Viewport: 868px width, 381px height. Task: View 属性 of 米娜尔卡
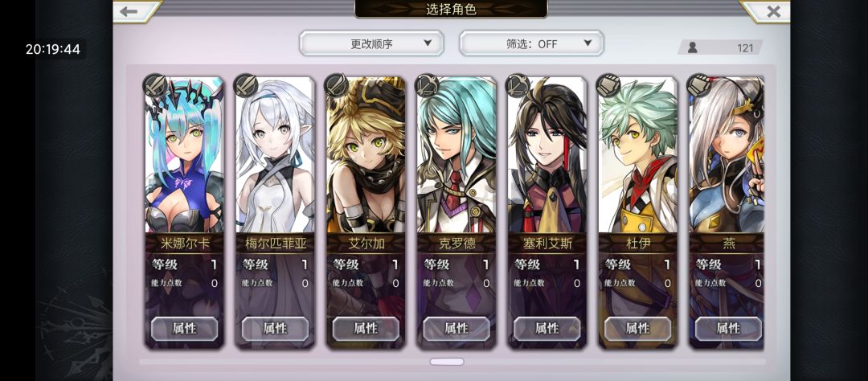click(x=184, y=329)
